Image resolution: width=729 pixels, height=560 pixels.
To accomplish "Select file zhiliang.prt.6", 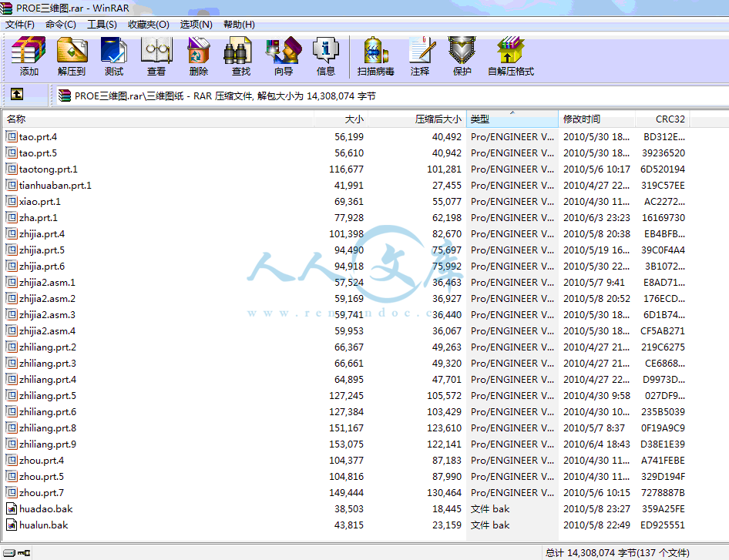I will click(48, 412).
